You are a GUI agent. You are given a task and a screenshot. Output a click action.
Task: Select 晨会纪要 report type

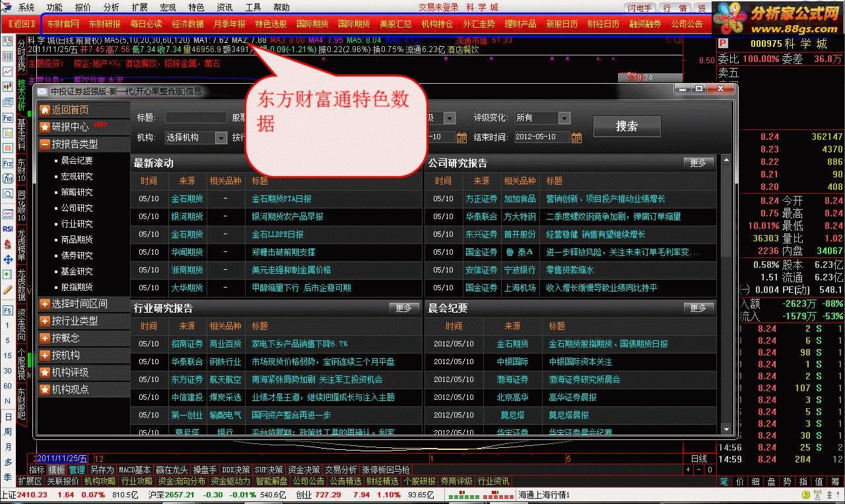77,160
